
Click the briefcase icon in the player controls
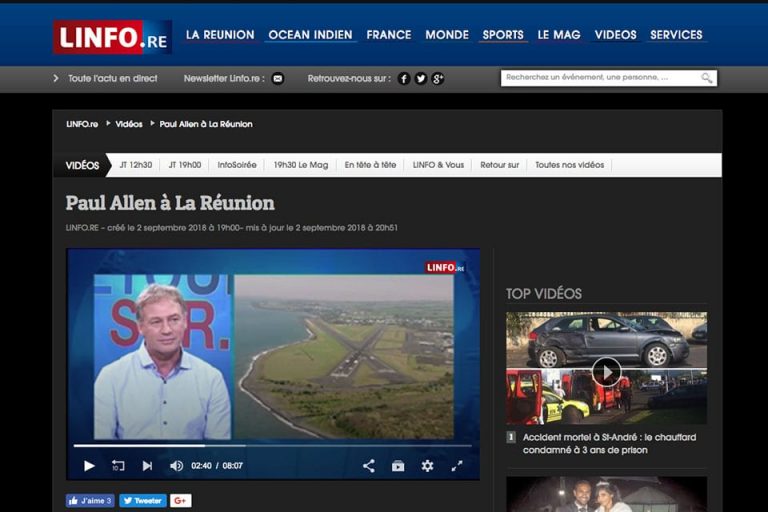[398, 465]
